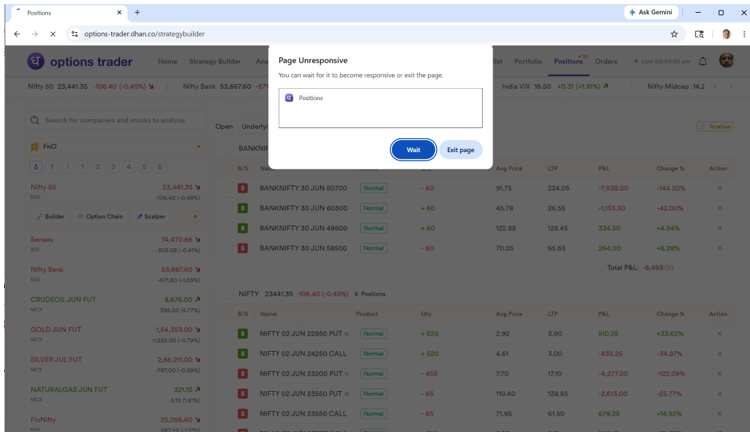Open the ticker strip three-dot options
This screenshot has height=432, width=750.
(731, 87)
